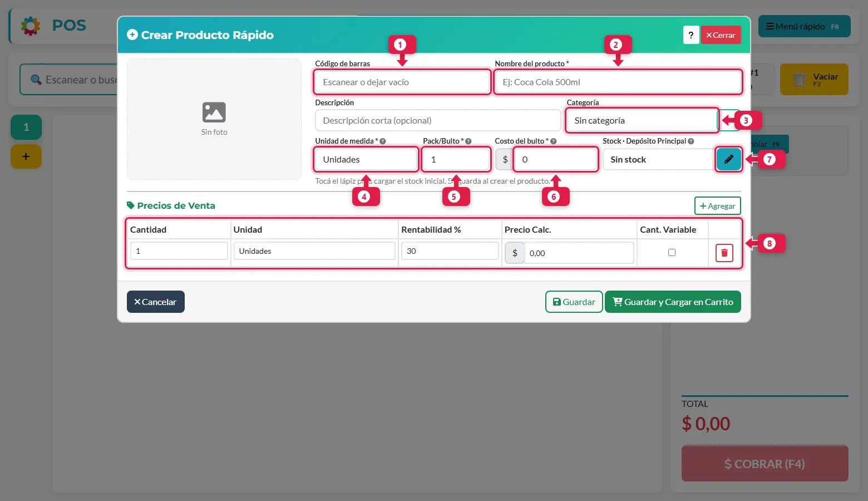
Task: Delete price row with trash icon
Action: click(724, 253)
